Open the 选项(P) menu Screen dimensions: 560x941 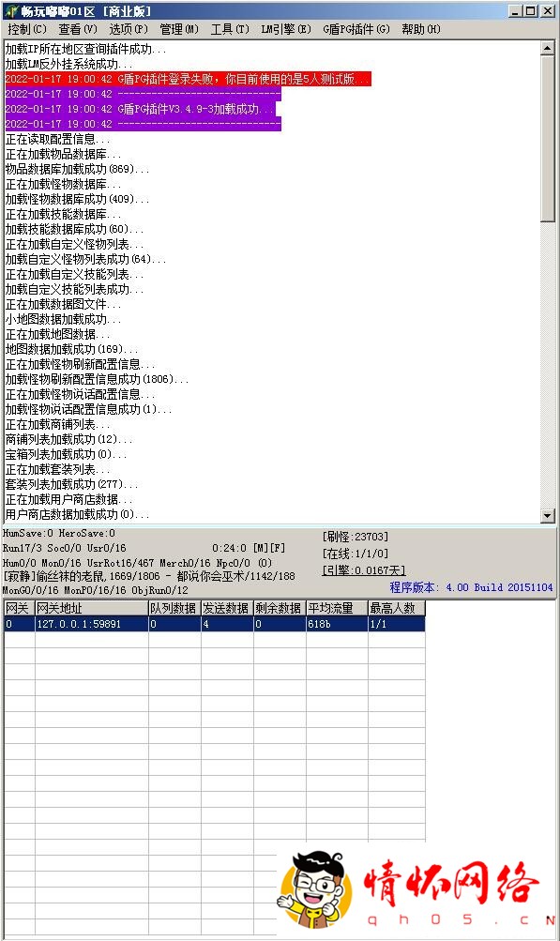coord(129,29)
